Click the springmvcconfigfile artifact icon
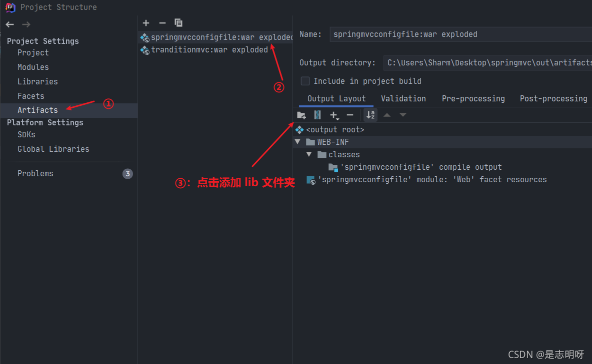592x364 pixels. point(145,38)
